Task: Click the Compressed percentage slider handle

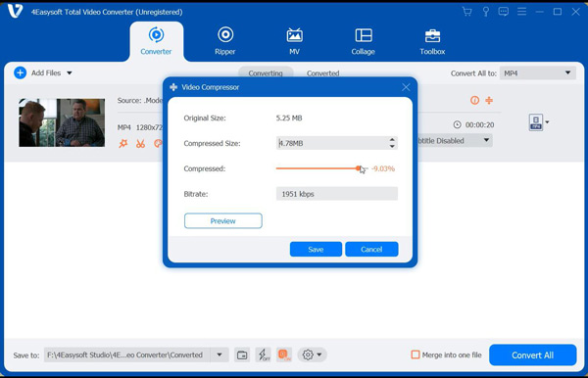Action: [358, 168]
